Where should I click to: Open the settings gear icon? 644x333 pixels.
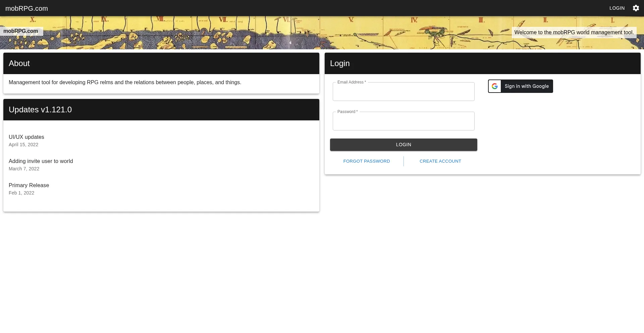click(636, 8)
